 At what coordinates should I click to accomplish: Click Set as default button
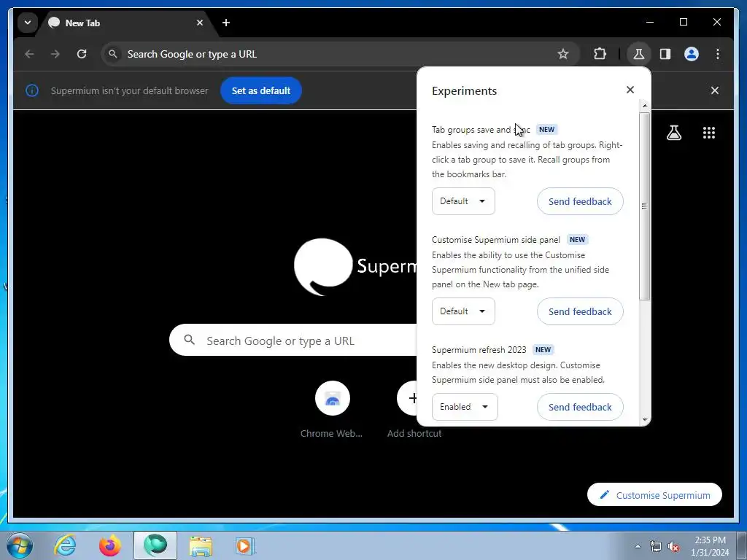[x=260, y=90]
